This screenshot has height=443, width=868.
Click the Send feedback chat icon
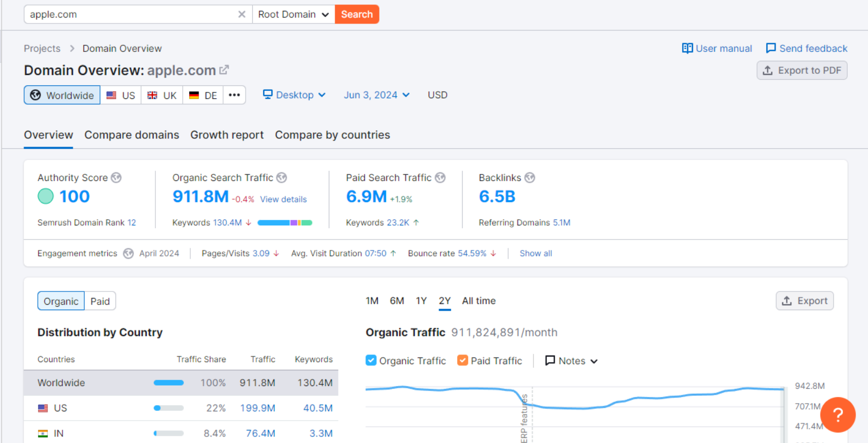(x=771, y=48)
